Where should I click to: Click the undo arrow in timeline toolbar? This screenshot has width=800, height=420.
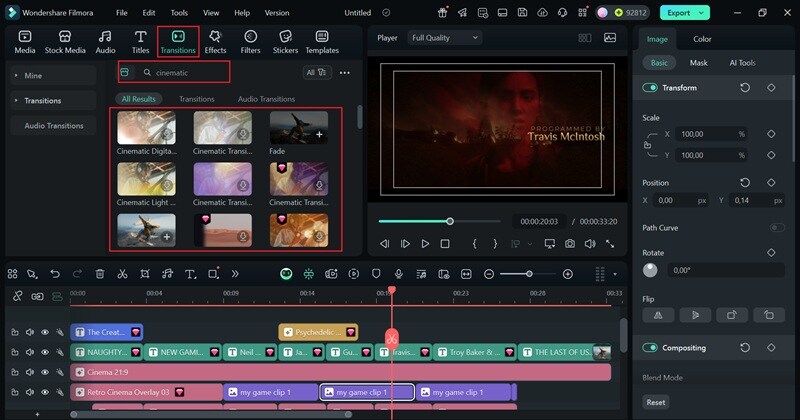pyautogui.click(x=55, y=274)
